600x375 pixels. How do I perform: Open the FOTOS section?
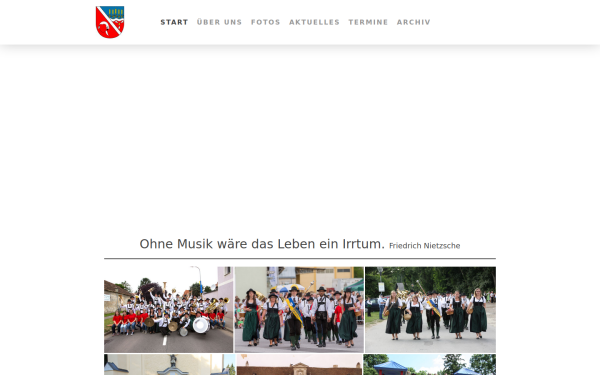(x=266, y=22)
